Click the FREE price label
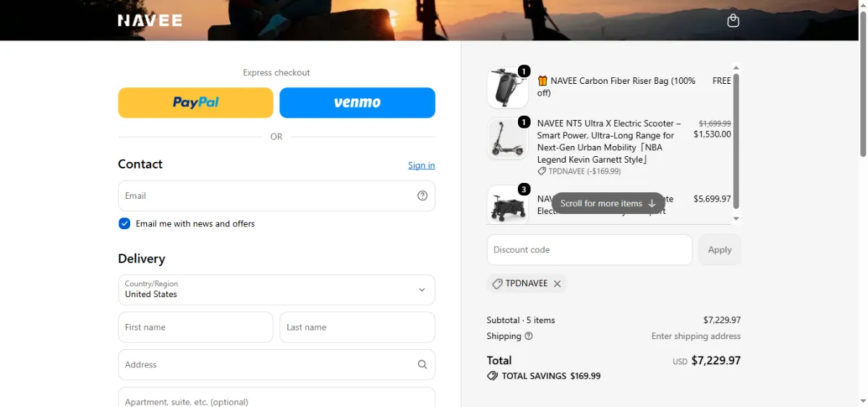 pos(722,81)
